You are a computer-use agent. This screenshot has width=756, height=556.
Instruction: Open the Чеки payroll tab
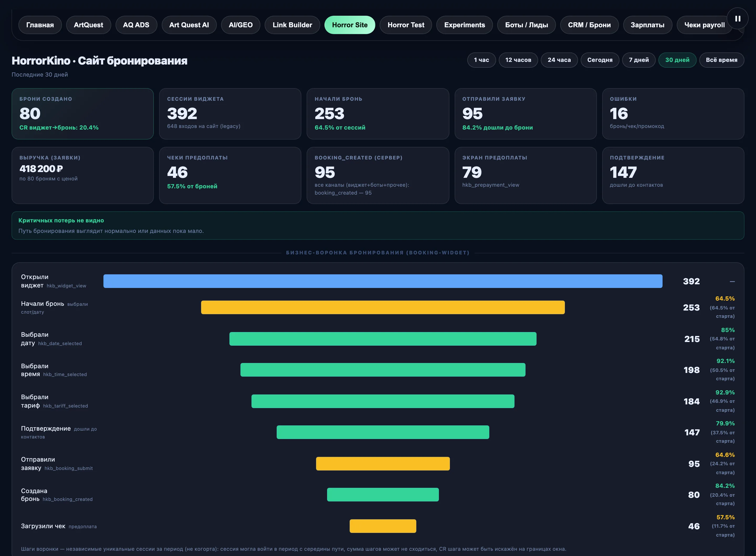(705, 25)
